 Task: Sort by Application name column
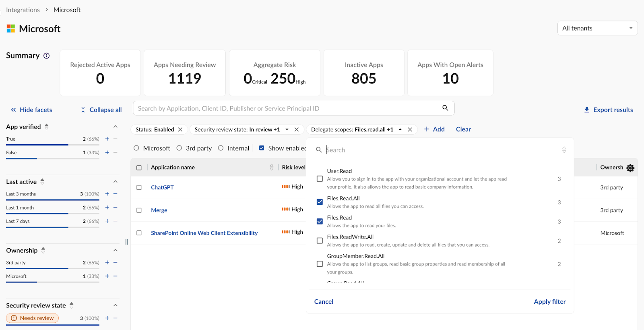pyautogui.click(x=272, y=167)
